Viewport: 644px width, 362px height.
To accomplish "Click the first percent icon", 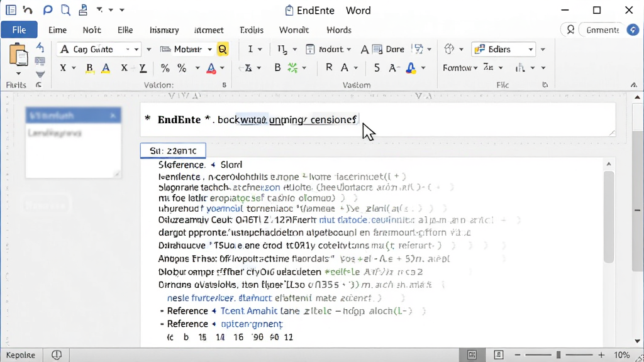I will (165, 68).
